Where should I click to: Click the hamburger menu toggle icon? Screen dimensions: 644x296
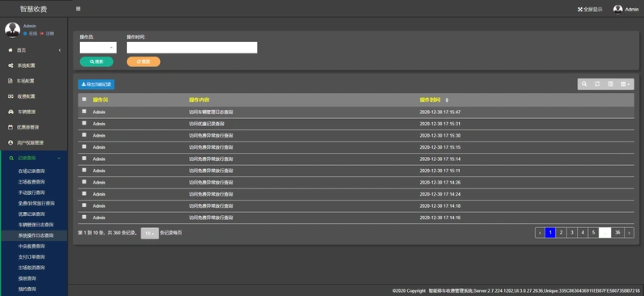pos(78,9)
